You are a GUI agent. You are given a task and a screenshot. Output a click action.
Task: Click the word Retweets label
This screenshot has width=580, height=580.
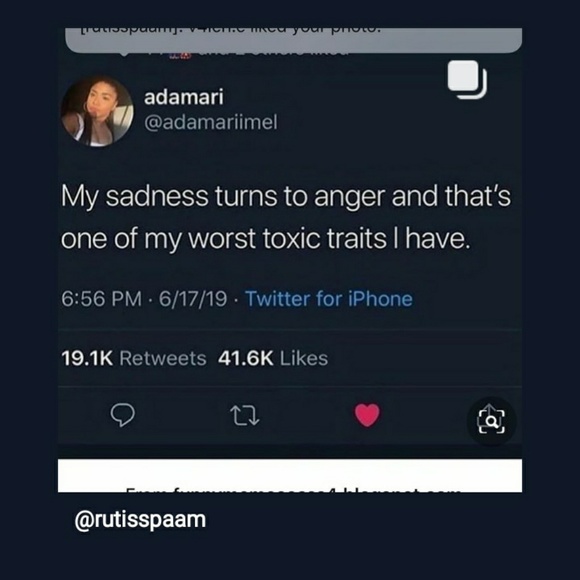tap(163, 358)
